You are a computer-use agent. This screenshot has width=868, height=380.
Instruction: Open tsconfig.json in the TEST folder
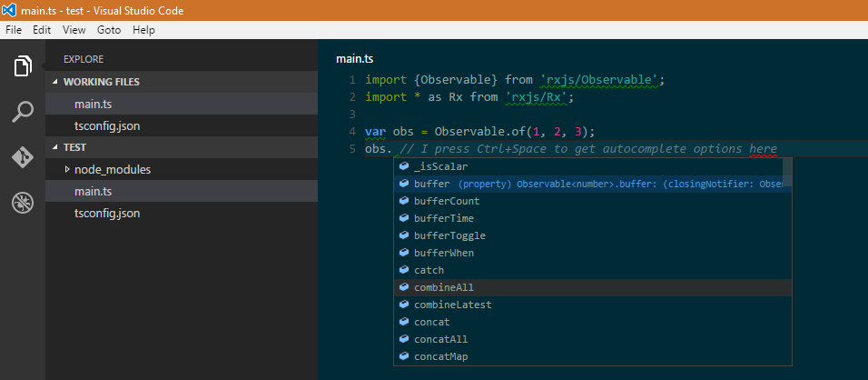click(182, 214)
